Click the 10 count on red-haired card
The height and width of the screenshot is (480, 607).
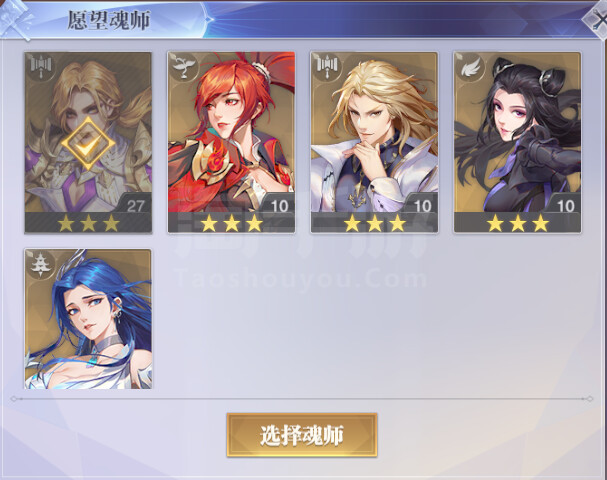point(278,206)
